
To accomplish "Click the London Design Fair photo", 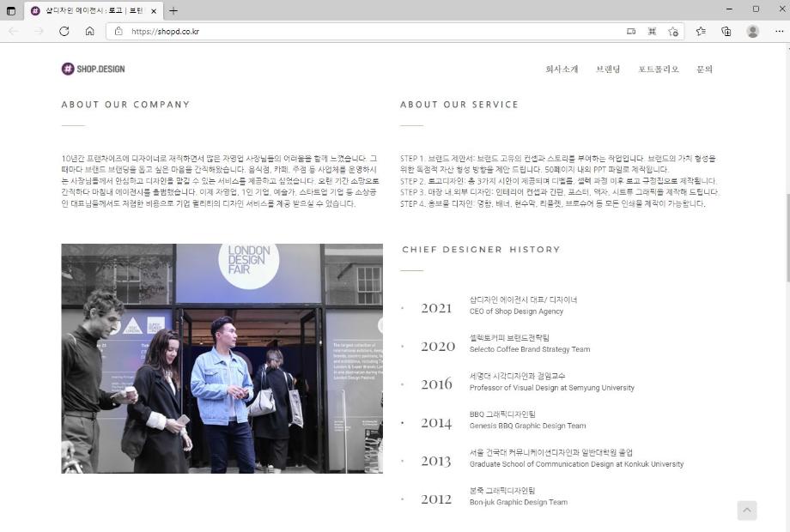I will click(222, 359).
